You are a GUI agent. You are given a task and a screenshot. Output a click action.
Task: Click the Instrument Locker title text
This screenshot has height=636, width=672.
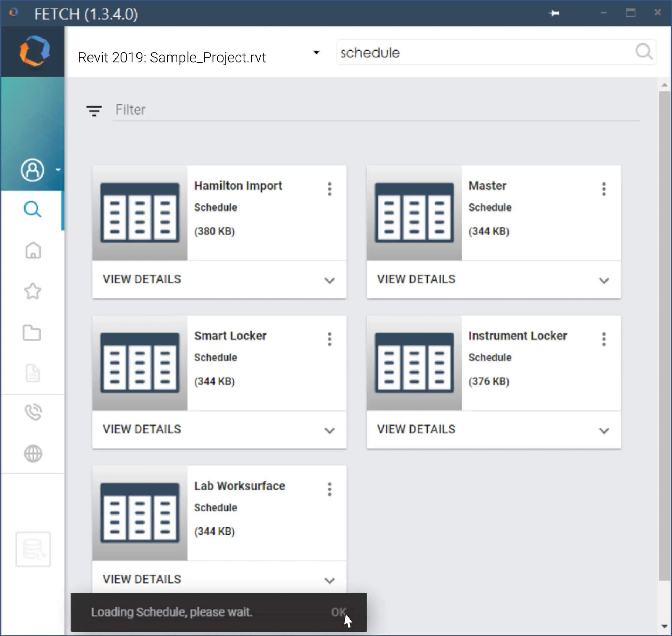click(518, 336)
